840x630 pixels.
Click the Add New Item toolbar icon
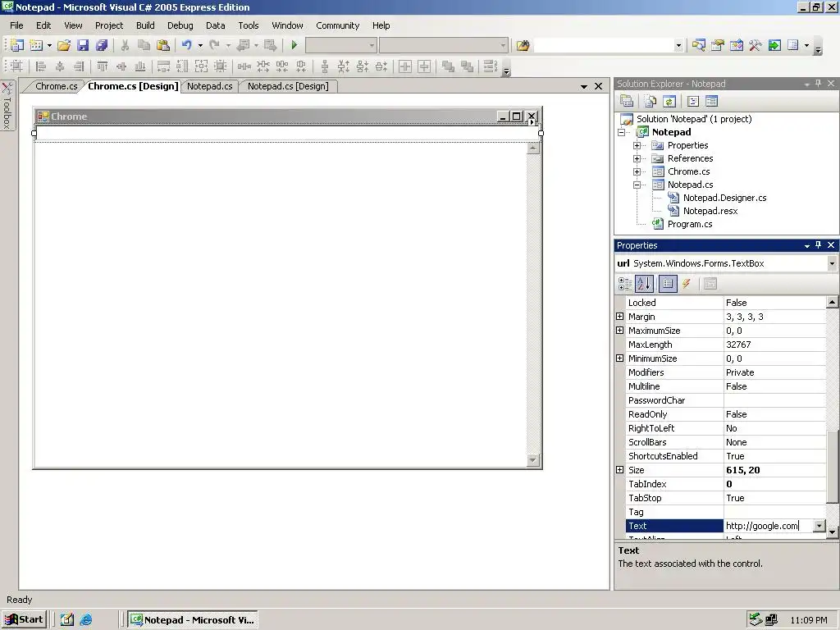36,46
